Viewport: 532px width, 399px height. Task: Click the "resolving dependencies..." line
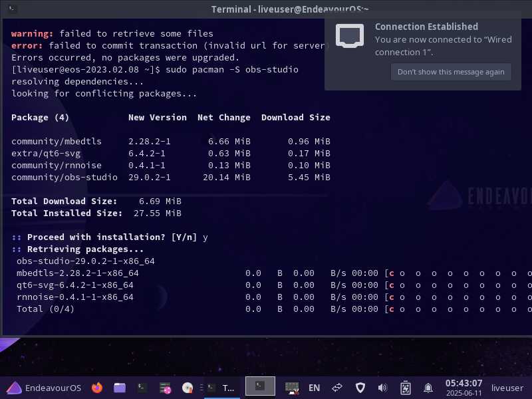point(77,81)
